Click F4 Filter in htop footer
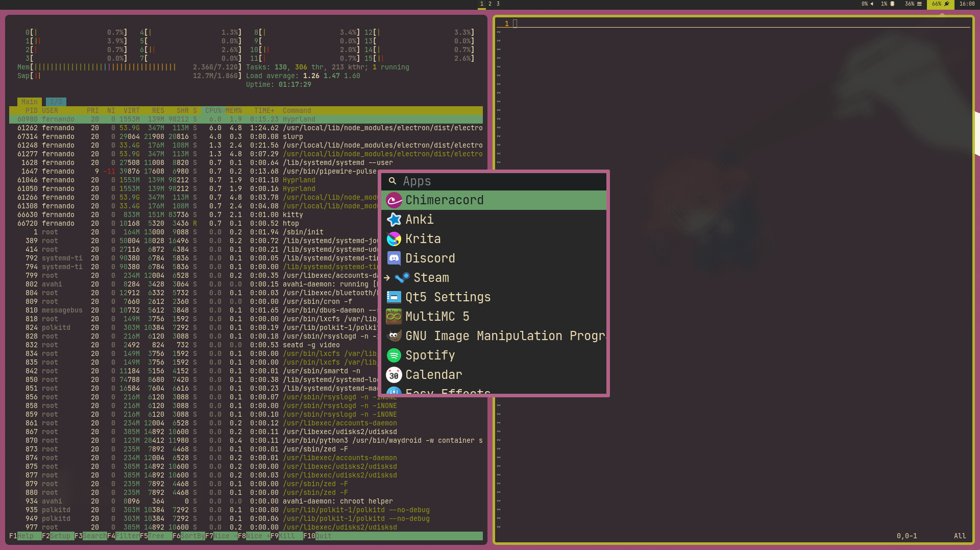980x550 pixels. 124,536
